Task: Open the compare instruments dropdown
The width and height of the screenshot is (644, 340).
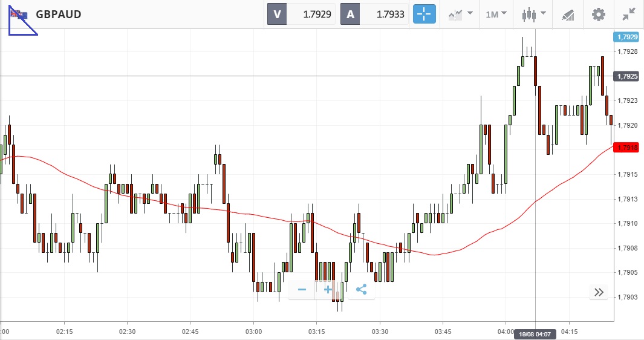Action: click(x=460, y=14)
